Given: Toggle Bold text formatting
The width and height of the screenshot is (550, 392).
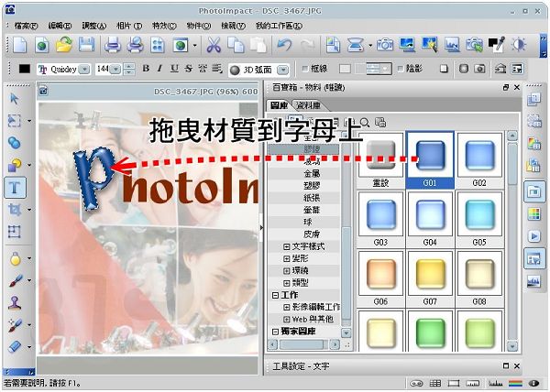Looking at the screenshot, I should pyautogui.click(x=146, y=69).
